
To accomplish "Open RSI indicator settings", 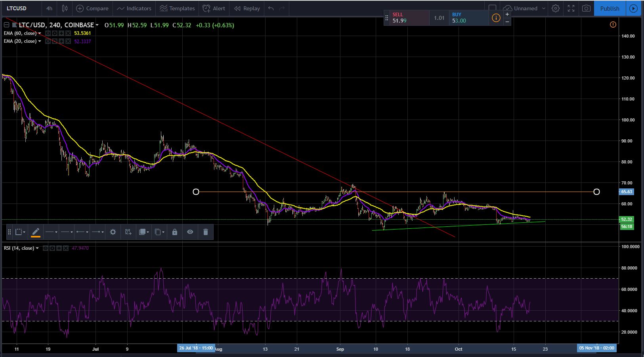I will tap(52, 248).
